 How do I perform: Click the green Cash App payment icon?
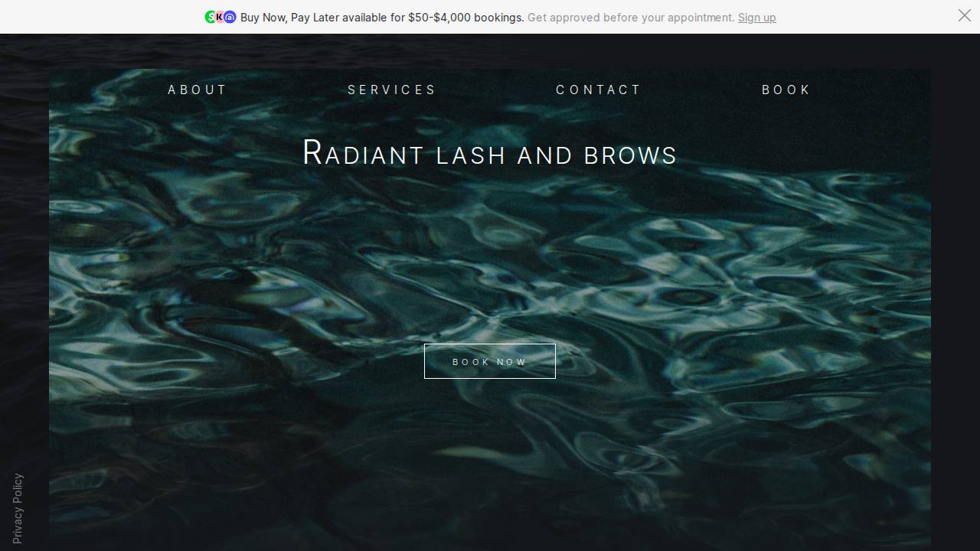(210, 17)
